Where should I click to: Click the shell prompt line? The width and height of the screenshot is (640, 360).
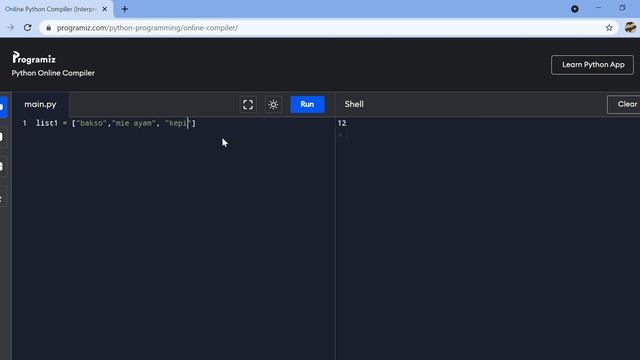340,135
